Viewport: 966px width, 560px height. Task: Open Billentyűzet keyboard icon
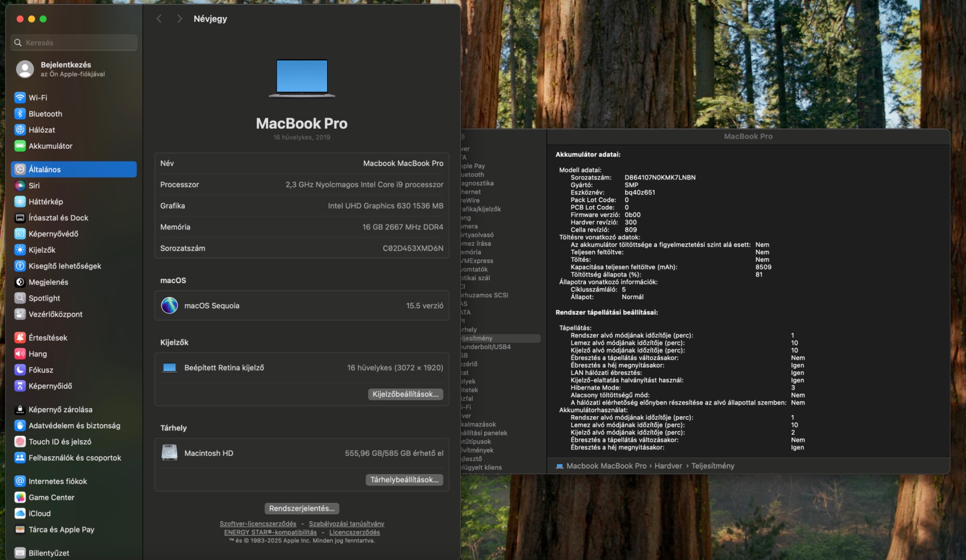click(x=20, y=553)
